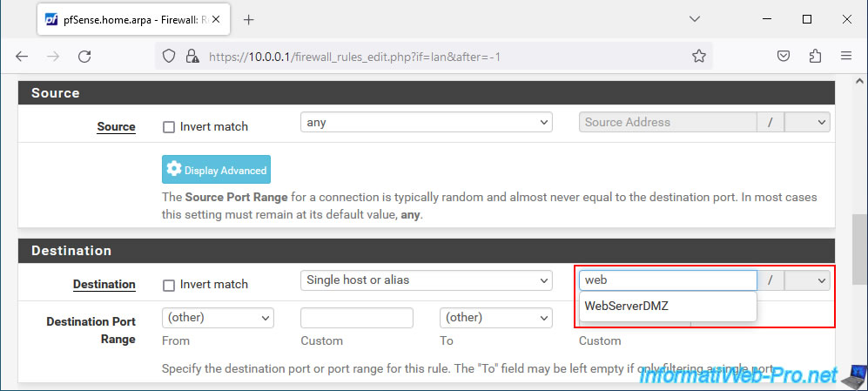Expand the From port (other) dropdown
Screen dimensions: 868x391
tap(218, 318)
